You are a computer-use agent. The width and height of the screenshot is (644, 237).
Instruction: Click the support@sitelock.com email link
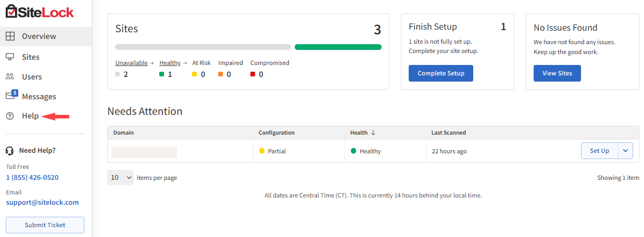(43, 202)
